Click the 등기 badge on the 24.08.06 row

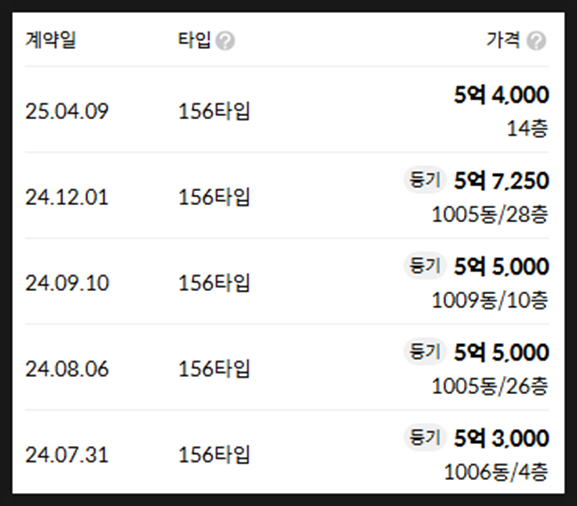click(425, 351)
